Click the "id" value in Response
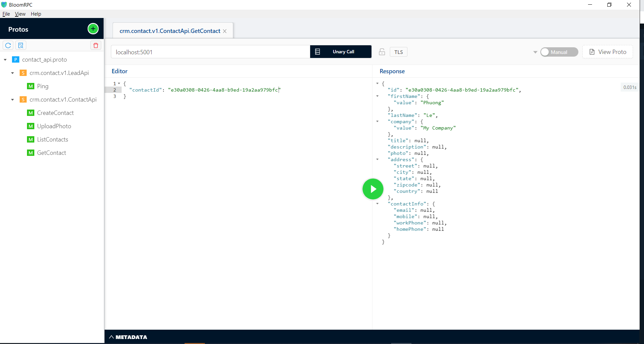 coord(462,90)
